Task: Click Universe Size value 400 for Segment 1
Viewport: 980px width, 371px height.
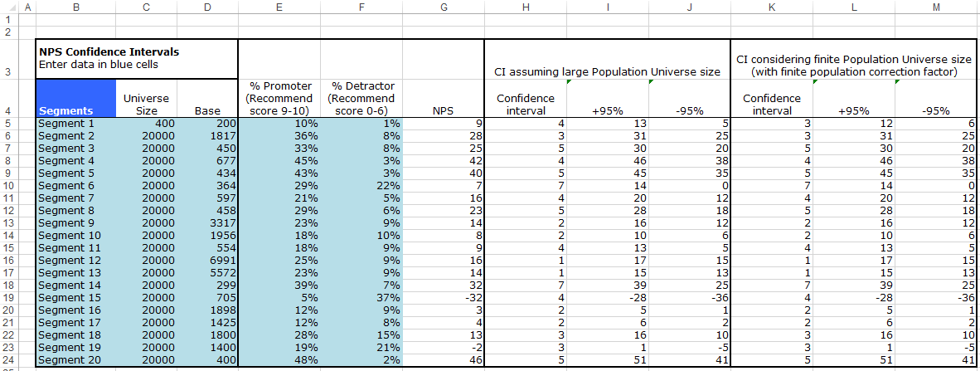Action: [146, 124]
